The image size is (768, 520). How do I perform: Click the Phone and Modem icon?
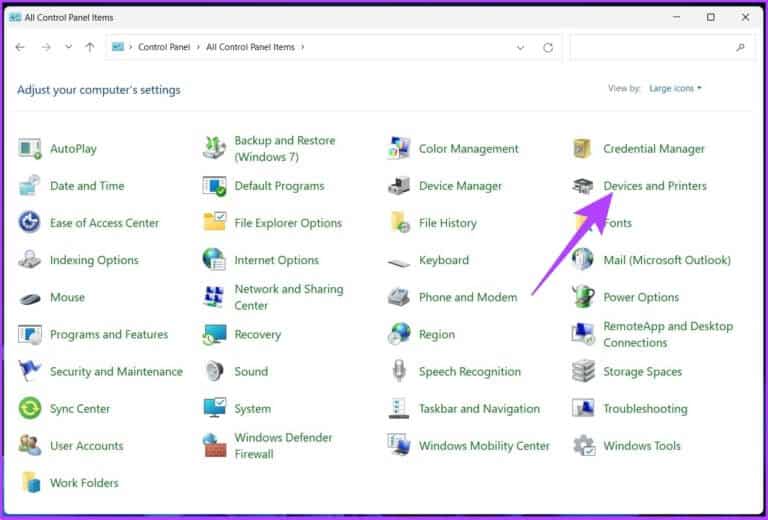tap(399, 297)
